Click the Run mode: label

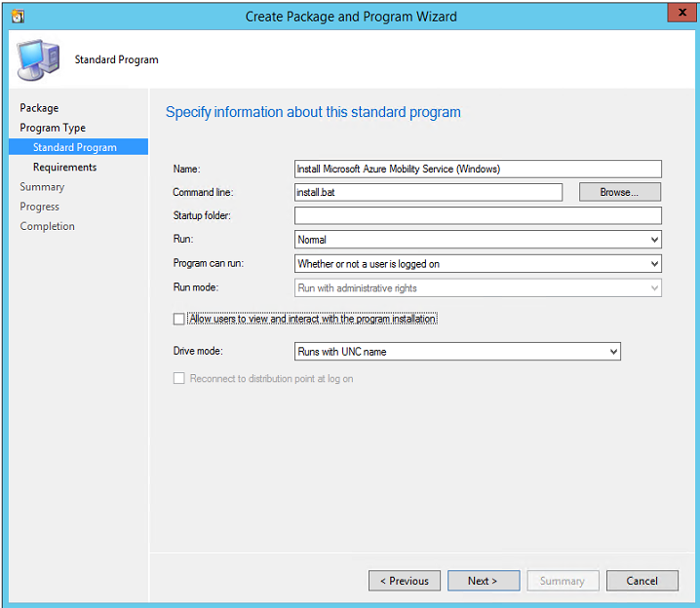[x=196, y=287]
